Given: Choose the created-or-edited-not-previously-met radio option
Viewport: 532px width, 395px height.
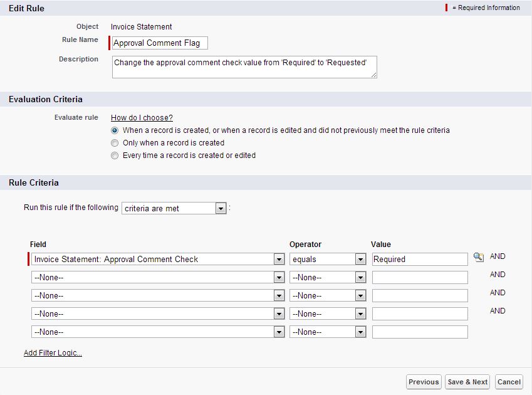Looking at the screenshot, I should [115, 130].
